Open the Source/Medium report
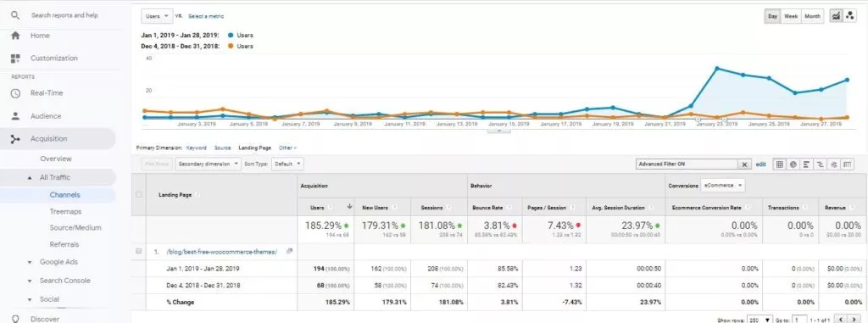Viewport: 868px width, 323px height. pos(75,228)
